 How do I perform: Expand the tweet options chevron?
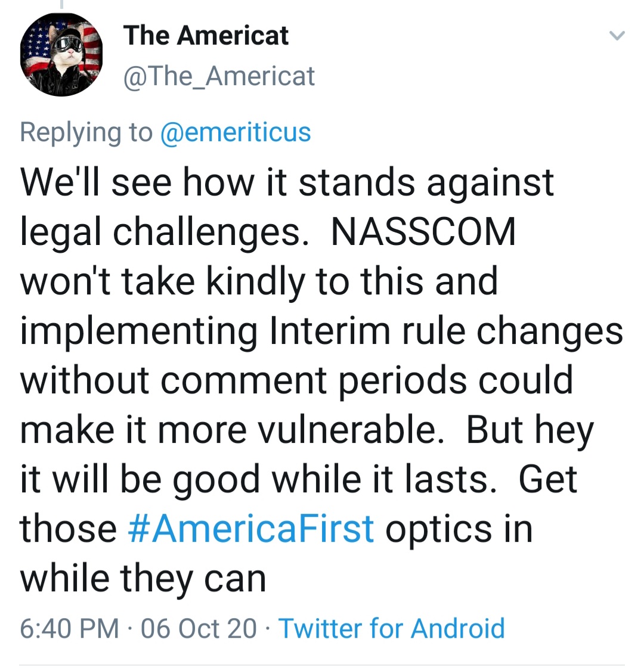pos(617,36)
